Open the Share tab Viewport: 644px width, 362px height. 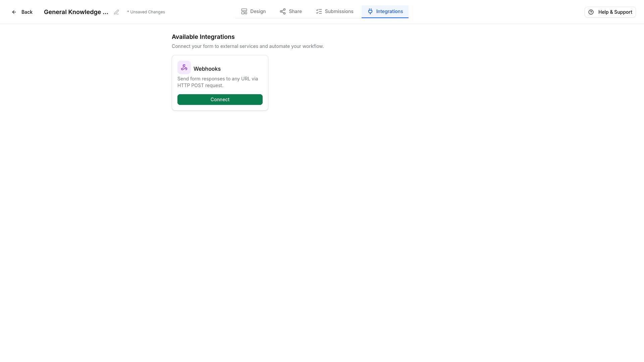(290, 11)
